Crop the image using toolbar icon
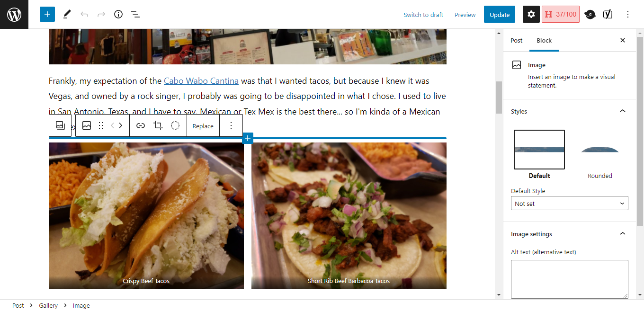The width and height of the screenshot is (644, 311). (x=158, y=126)
